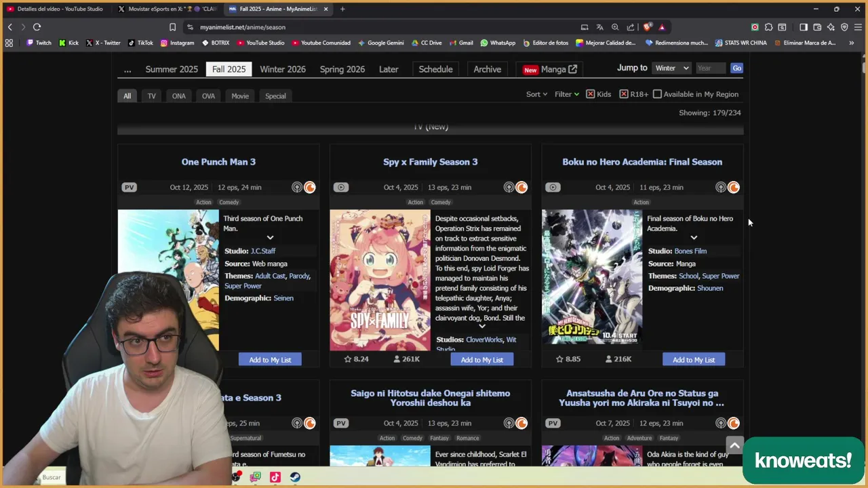868x488 pixels.
Task: Add Spy x Family Season 3 to My List
Action: [482, 360]
